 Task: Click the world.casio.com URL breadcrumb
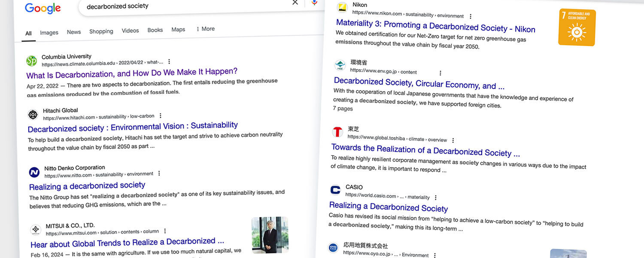[387, 196]
